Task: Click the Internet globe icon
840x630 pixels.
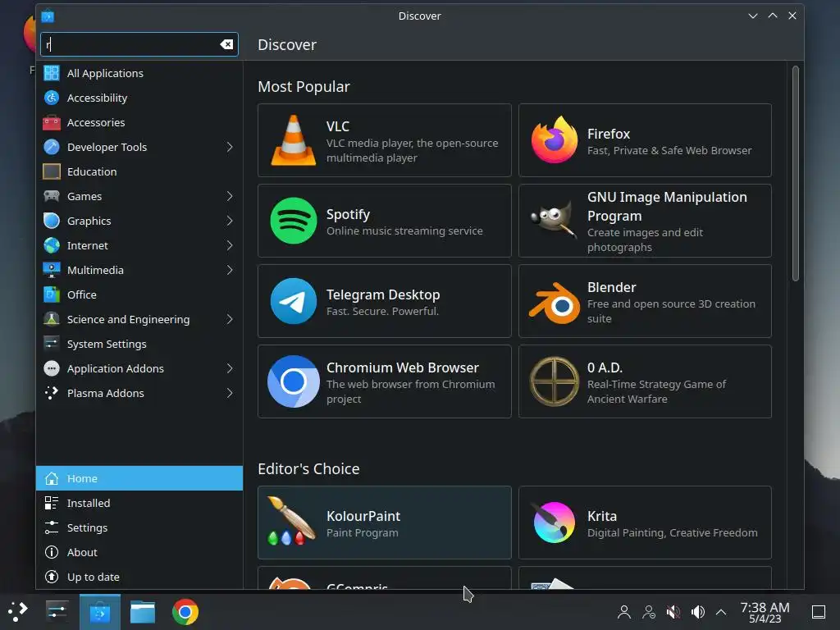Action: point(52,245)
